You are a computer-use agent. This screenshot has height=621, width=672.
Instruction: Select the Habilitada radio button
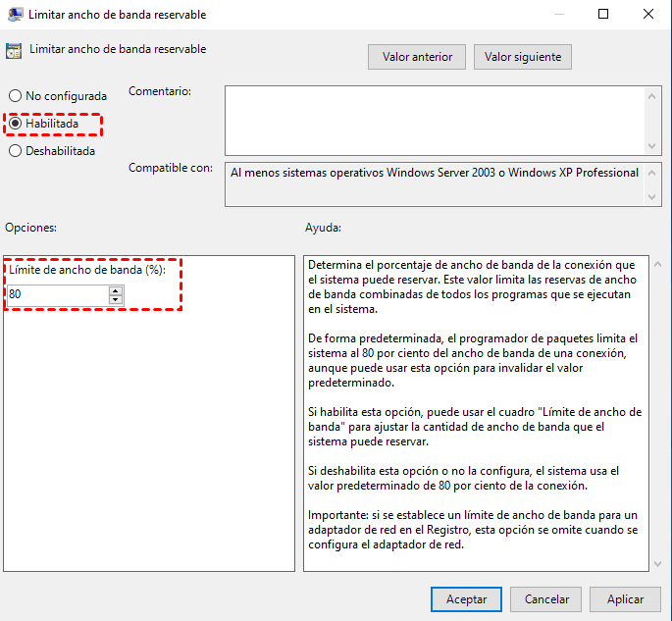tap(15, 124)
